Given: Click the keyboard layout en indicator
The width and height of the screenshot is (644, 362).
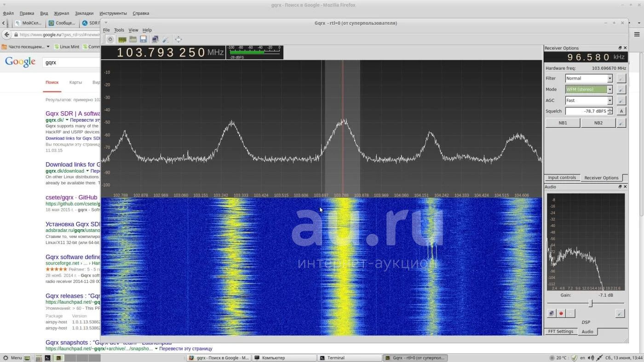Looking at the screenshot, I should 583,358.
